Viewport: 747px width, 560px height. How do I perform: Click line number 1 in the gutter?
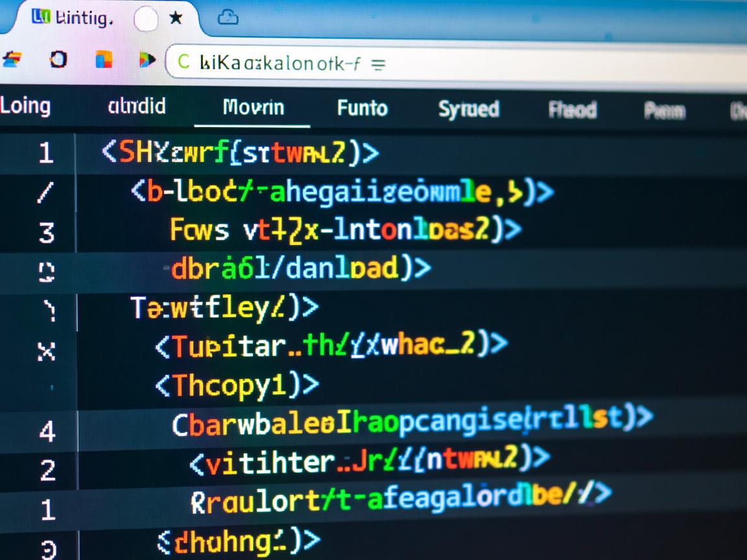45,154
